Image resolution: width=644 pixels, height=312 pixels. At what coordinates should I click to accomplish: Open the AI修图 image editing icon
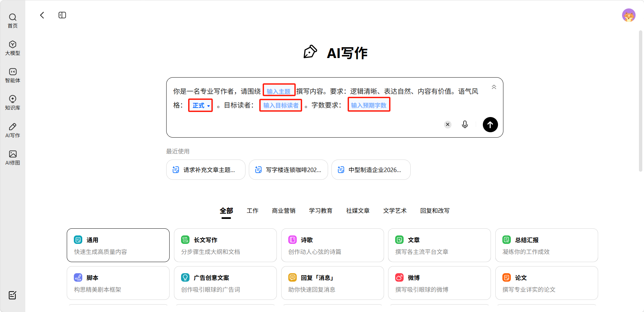[12, 158]
